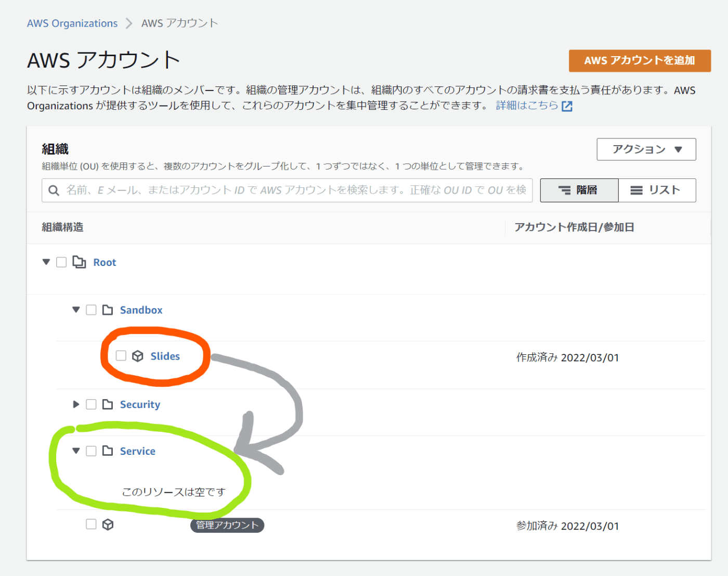Image resolution: width=728 pixels, height=576 pixels.
Task: Collapse the Root tree node
Action: (x=46, y=262)
